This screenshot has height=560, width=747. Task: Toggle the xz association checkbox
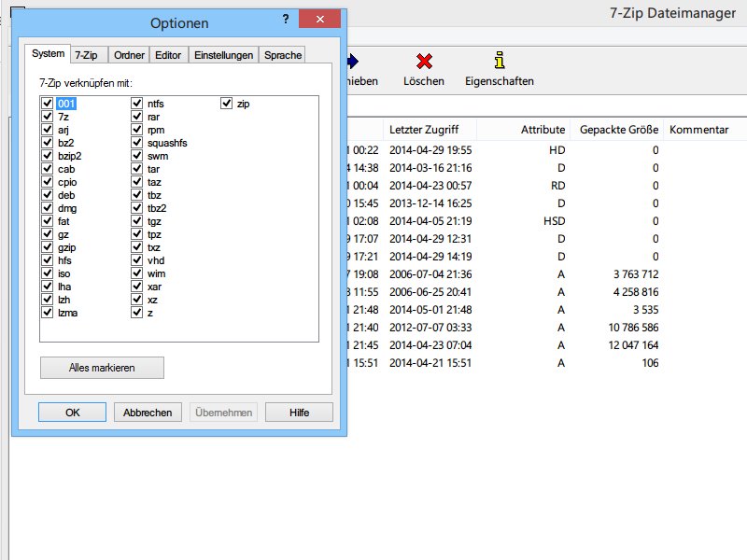[x=136, y=300]
